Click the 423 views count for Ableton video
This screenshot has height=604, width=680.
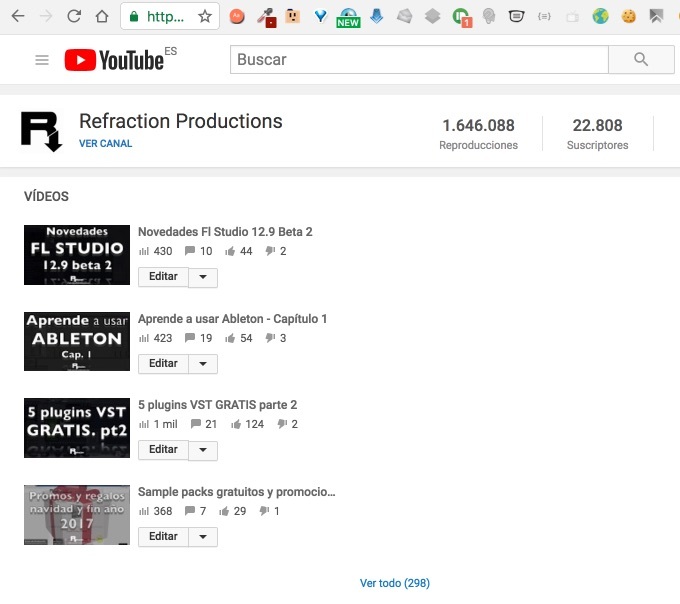(156, 338)
